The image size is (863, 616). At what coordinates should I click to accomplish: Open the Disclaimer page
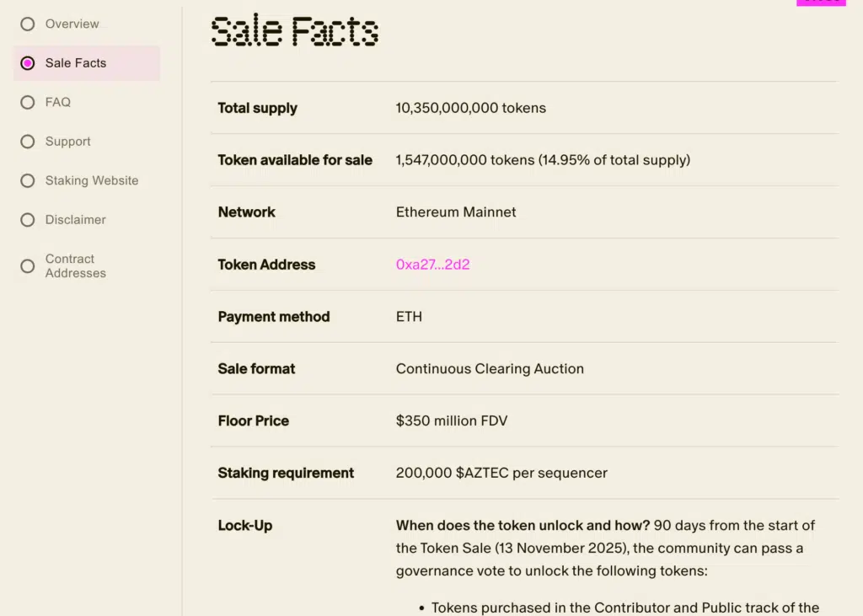(x=72, y=219)
